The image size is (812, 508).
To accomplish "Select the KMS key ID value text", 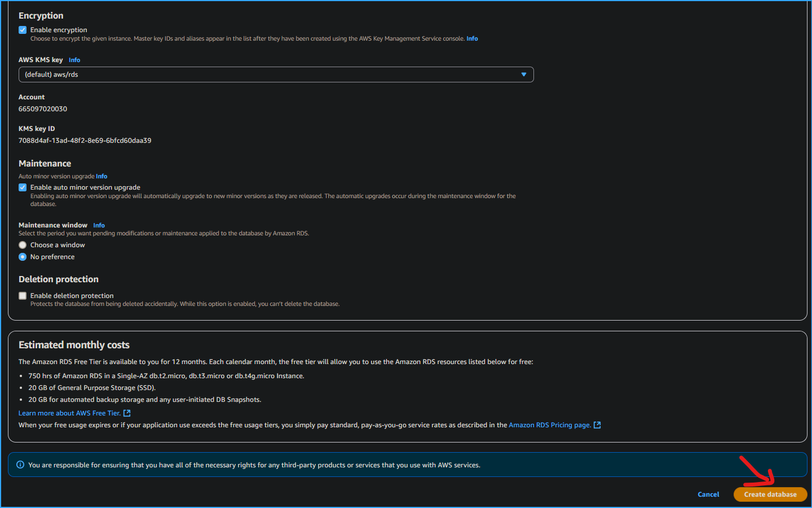I will 85,140.
